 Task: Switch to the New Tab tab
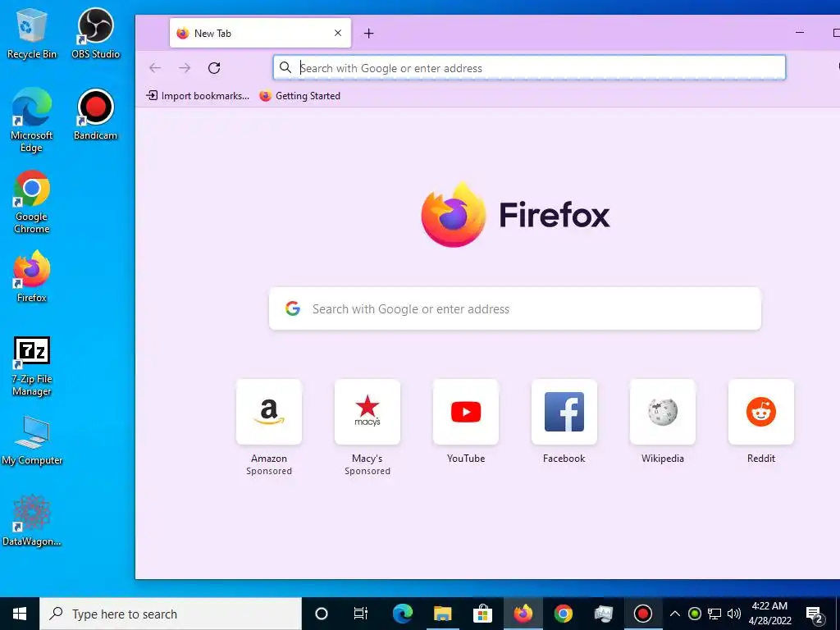[x=260, y=33]
